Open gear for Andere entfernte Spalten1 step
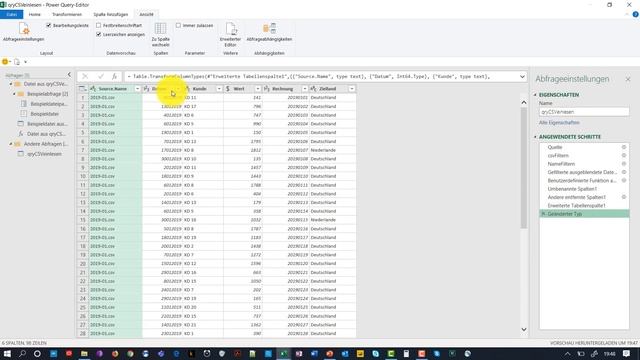 624,197
